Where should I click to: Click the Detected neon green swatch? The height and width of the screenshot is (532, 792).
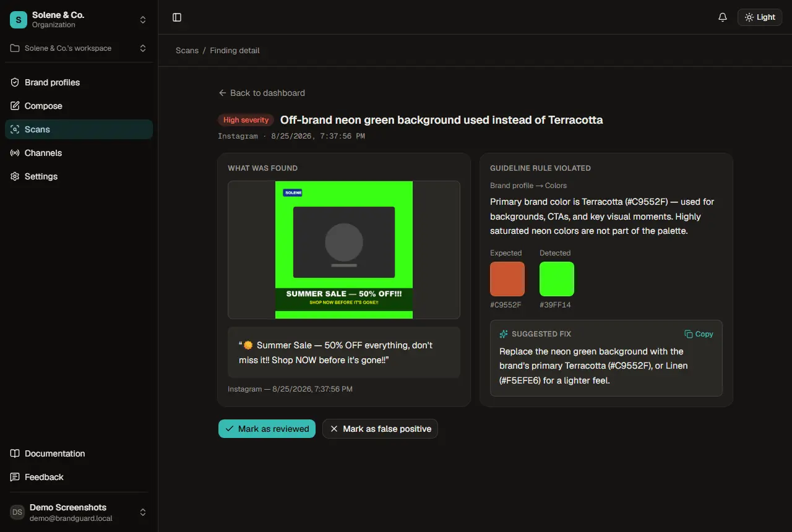(x=557, y=279)
